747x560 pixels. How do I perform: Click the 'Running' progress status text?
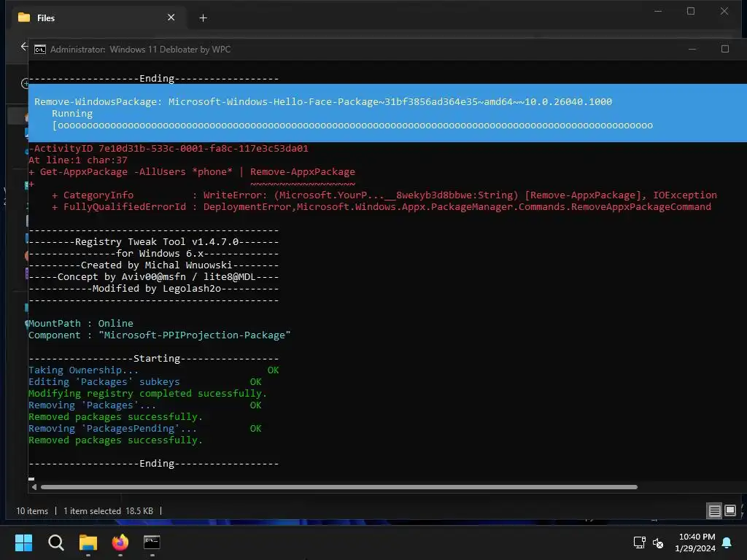pos(72,113)
